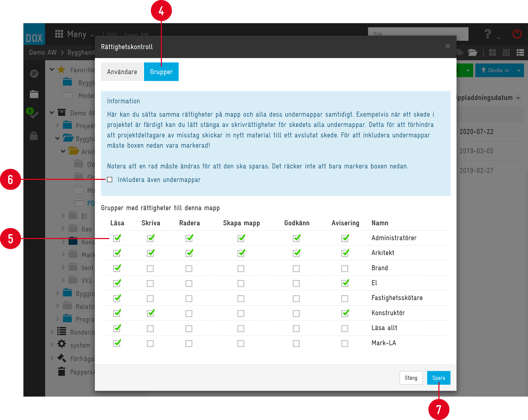Click the padlock icon in sidebar
Image resolution: width=528 pixels, height=420 pixels.
pos(34,136)
